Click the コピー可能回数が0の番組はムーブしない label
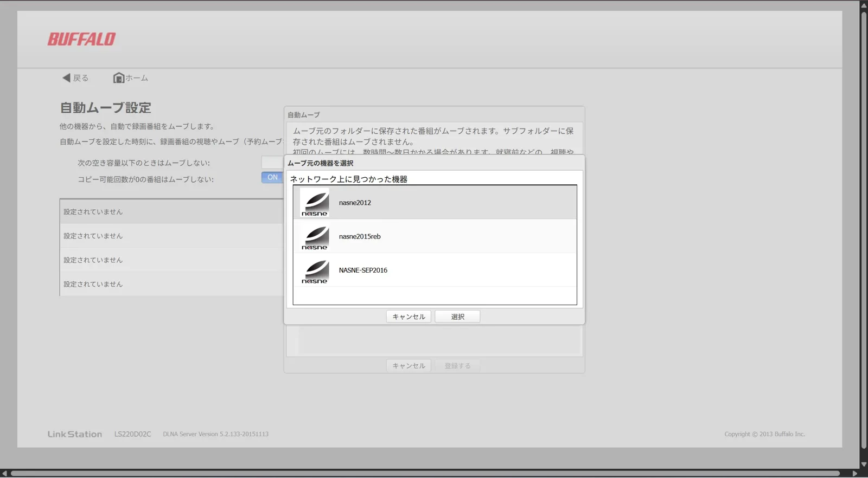Viewport: 868px width, 478px height. tap(145, 179)
